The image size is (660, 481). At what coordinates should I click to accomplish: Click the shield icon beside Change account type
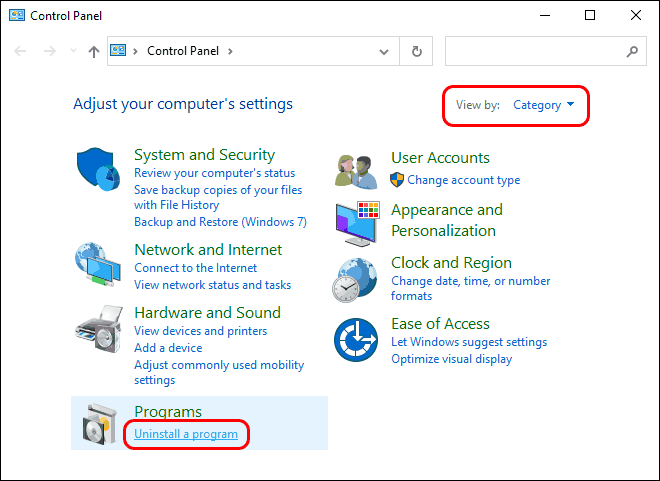[397, 180]
